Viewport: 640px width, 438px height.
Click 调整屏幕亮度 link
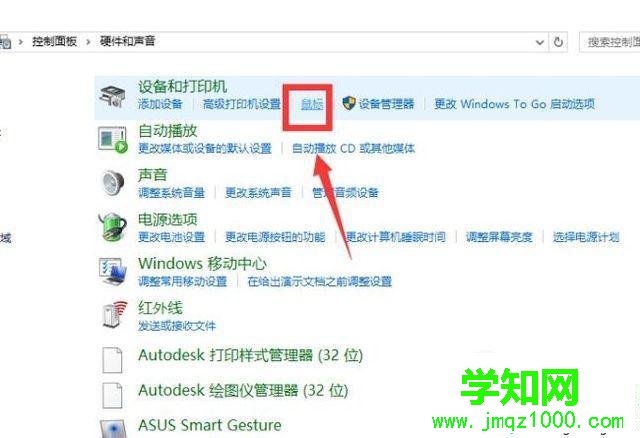click(499, 237)
